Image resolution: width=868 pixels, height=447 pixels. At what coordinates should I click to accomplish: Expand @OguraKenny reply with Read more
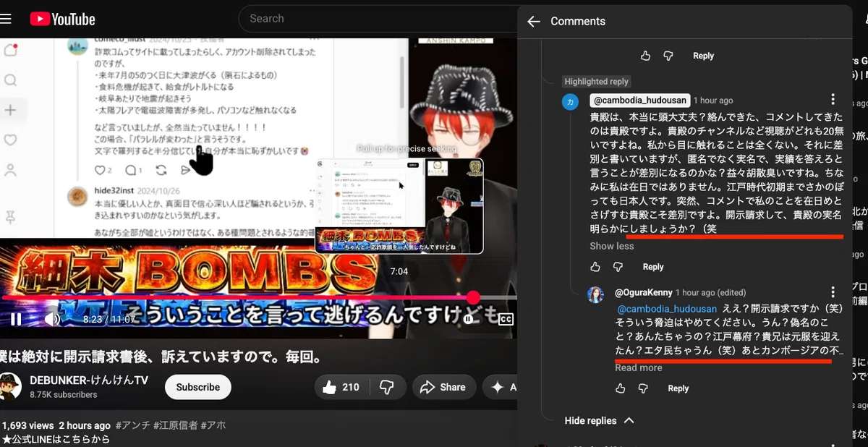638,367
